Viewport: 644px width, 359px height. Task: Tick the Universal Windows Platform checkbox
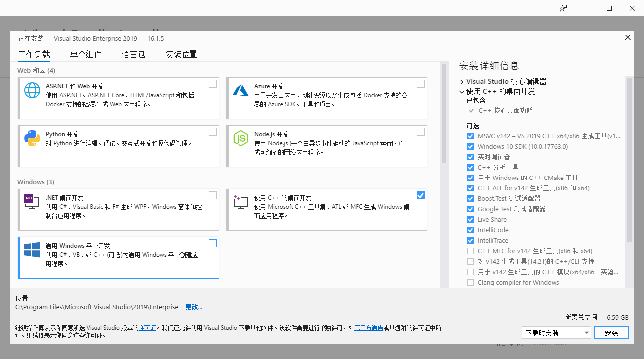pos(213,243)
